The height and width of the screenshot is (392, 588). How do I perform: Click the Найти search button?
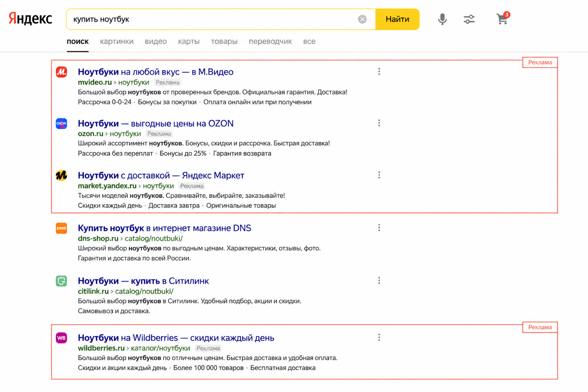pos(397,19)
